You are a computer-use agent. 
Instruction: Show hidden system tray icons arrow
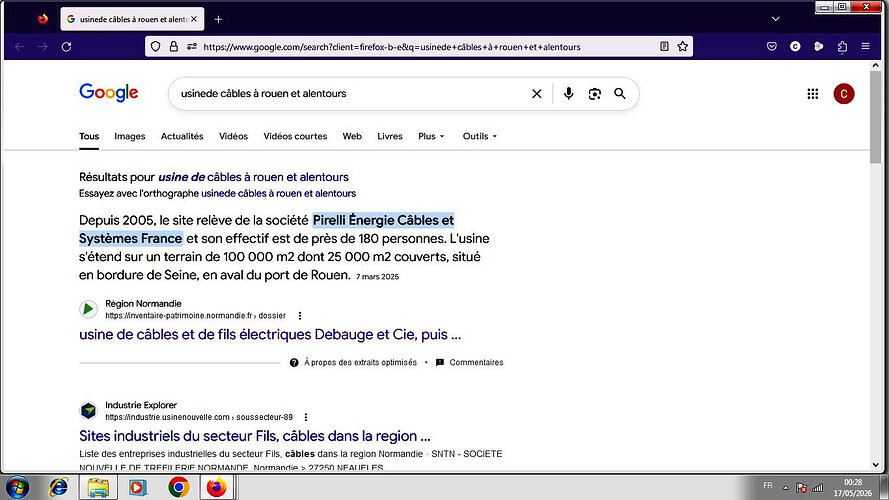pyautogui.click(x=786, y=488)
